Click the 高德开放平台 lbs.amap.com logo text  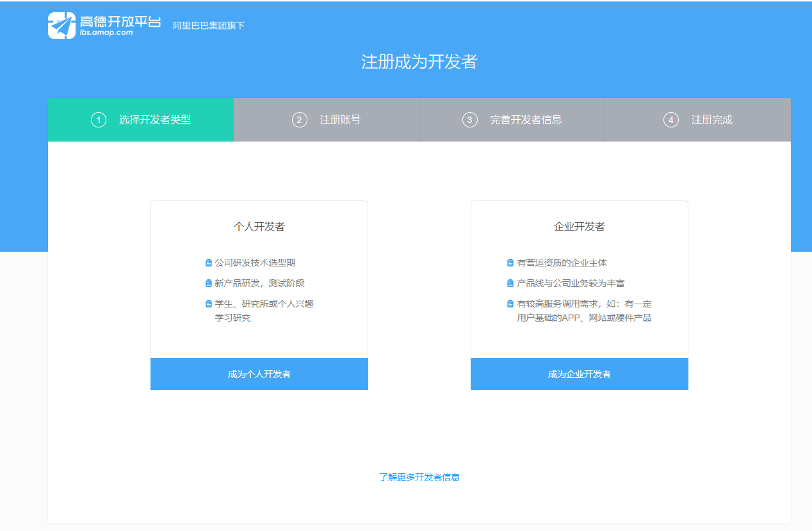pyautogui.click(x=120, y=26)
